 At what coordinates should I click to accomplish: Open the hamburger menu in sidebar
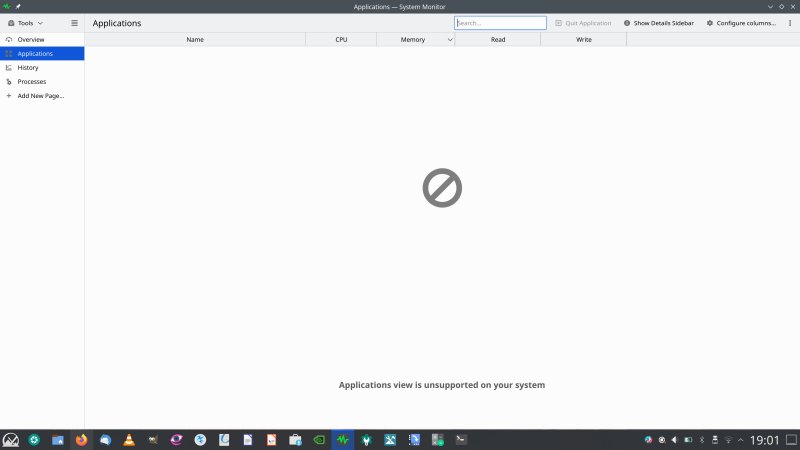point(74,23)
